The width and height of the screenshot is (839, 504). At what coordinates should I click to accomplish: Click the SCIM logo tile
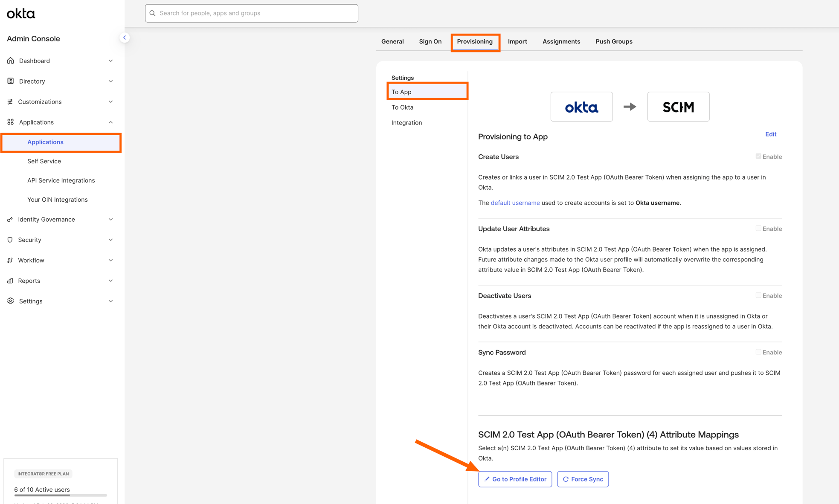(x=678, y=107)
